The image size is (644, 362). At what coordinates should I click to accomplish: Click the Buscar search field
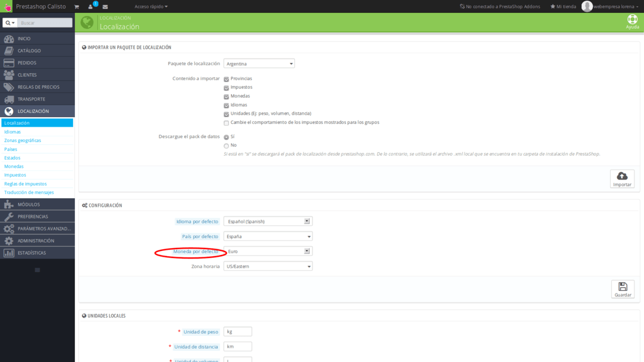44,23
